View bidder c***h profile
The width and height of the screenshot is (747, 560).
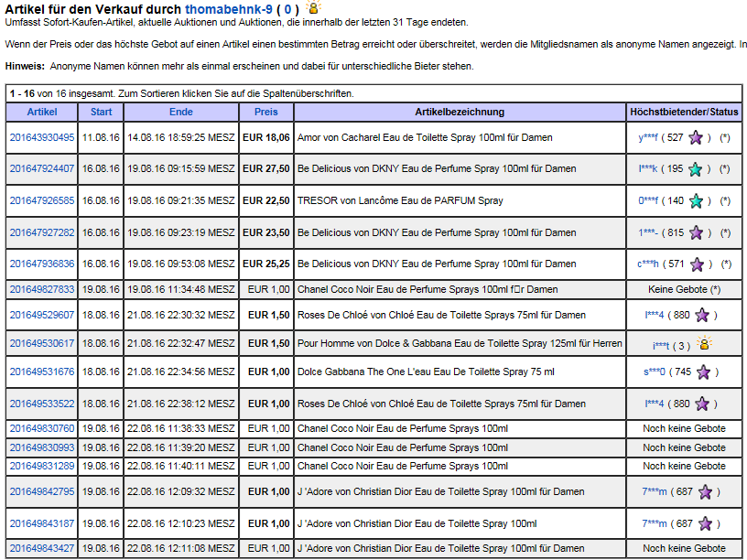[648, 264]
